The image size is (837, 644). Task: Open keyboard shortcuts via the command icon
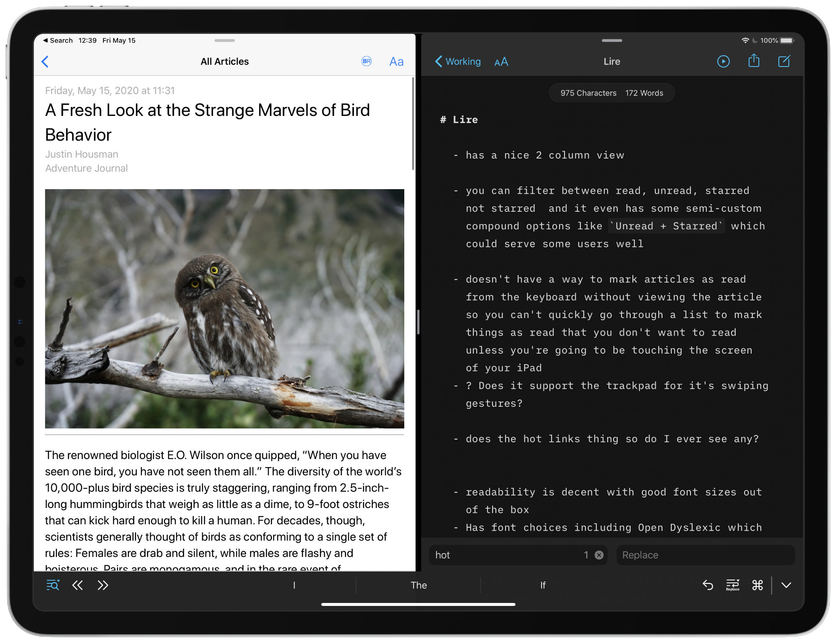pyautogui.click(x=758, y=585)
